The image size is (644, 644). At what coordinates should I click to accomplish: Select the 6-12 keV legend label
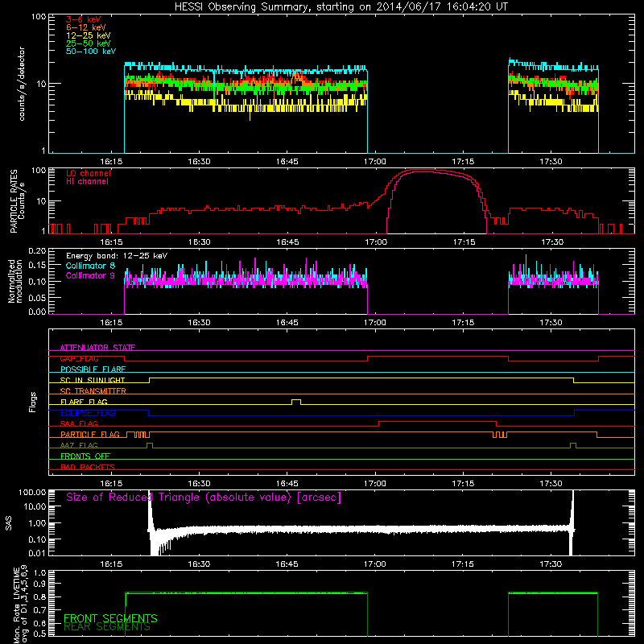point(86,27)
